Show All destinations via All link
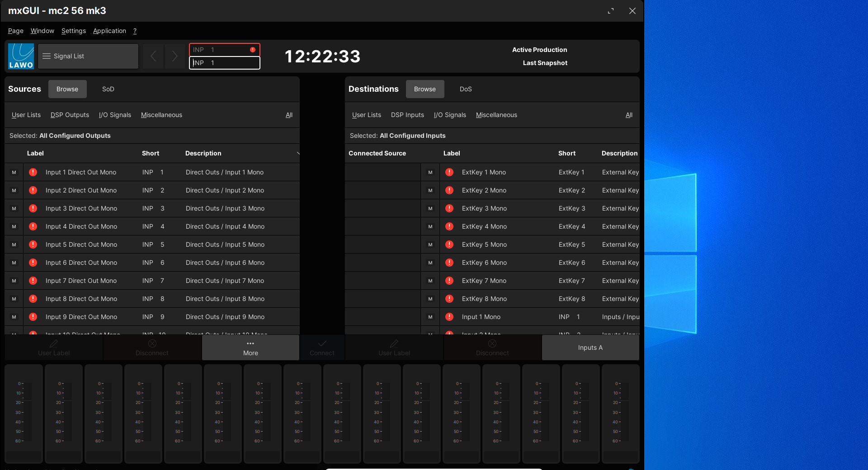 [629, 115]
